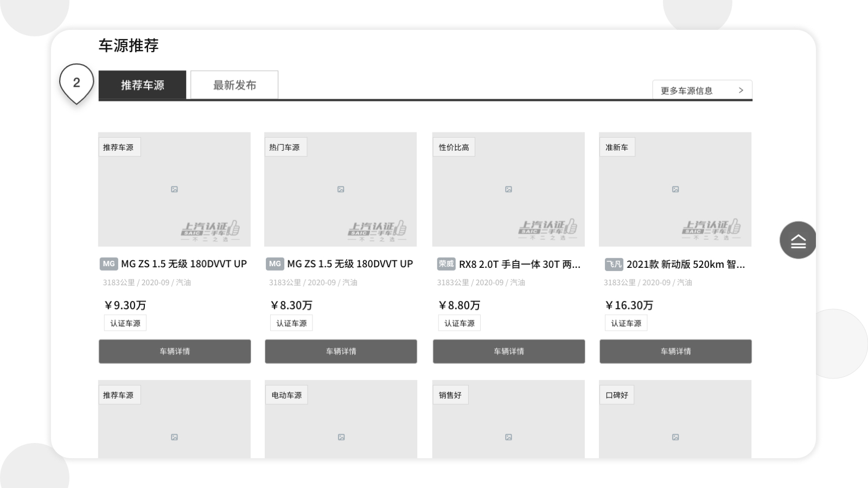Screen dimensions: 868x488
Task: Open 车辆详情 for the ¥8.30万 car
Action: click(341, 351)
